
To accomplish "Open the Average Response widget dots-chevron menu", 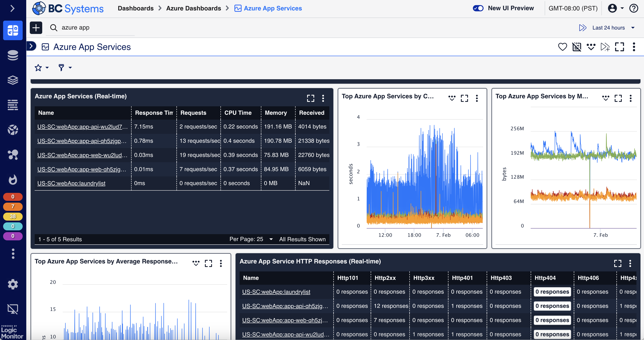I will click(x=196, y=263).
